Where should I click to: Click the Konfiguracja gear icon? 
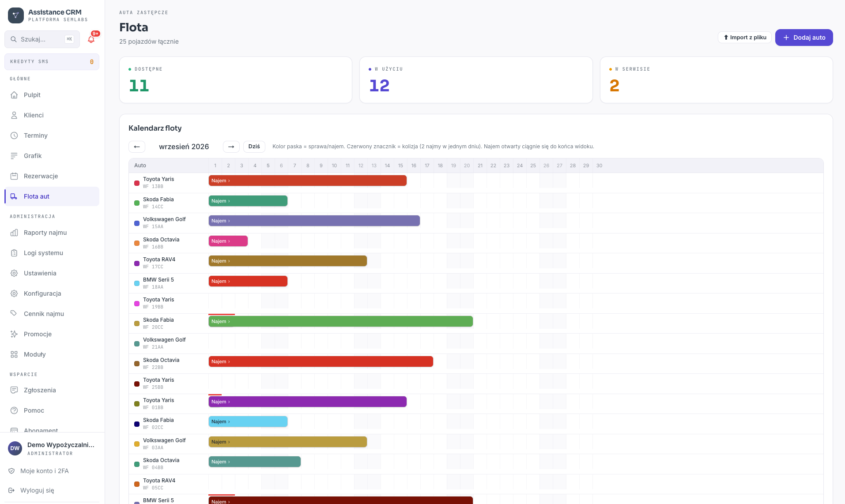(14, 293)
